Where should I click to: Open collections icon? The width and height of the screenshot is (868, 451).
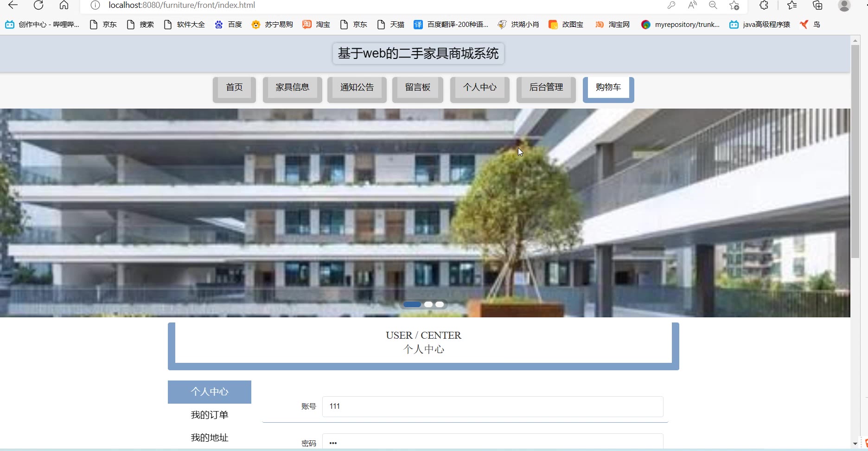click(x=817, y=5)
